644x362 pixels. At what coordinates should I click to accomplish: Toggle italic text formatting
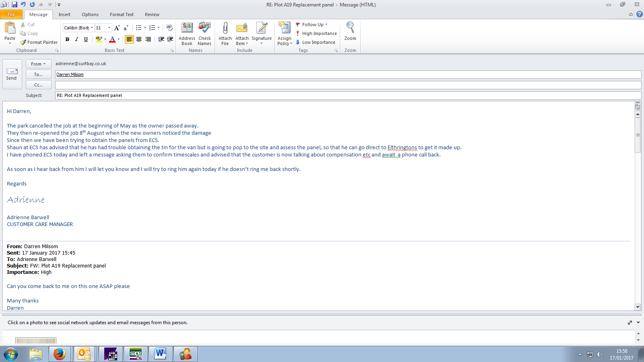pyautogui.click(x=76, y=39)
